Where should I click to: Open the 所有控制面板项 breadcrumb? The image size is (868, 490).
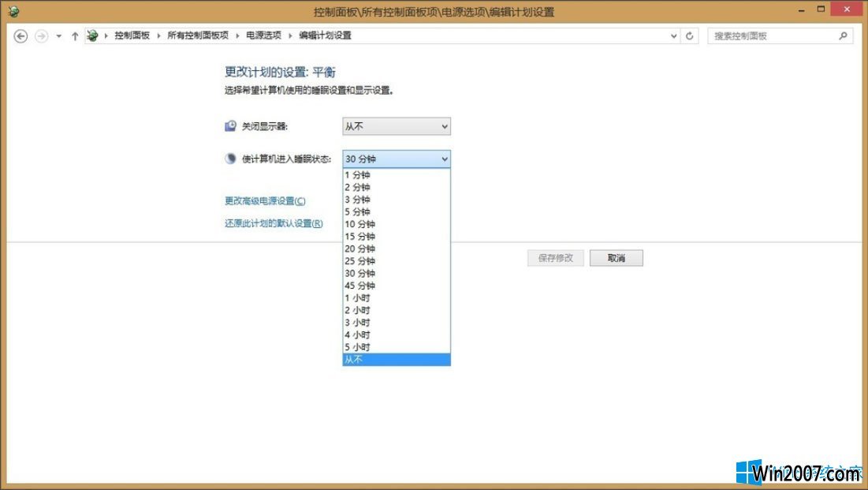198,36
